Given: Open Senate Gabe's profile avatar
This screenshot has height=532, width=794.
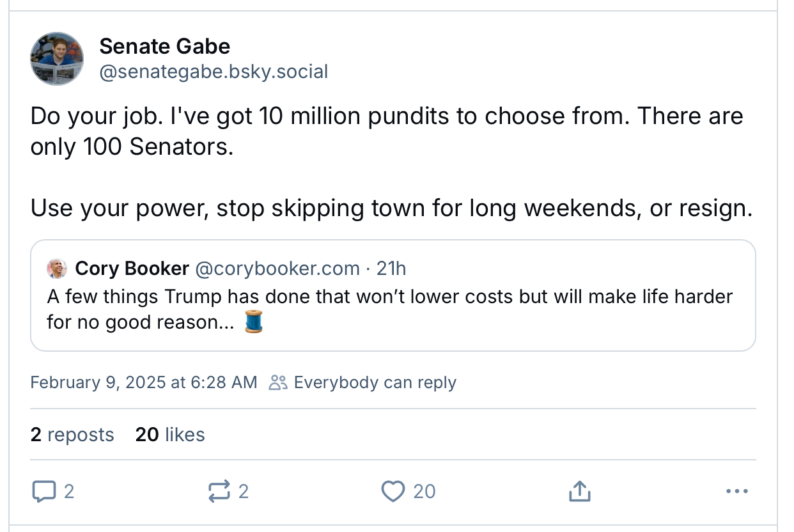Looking at the screenshot, I should (57, 59).
